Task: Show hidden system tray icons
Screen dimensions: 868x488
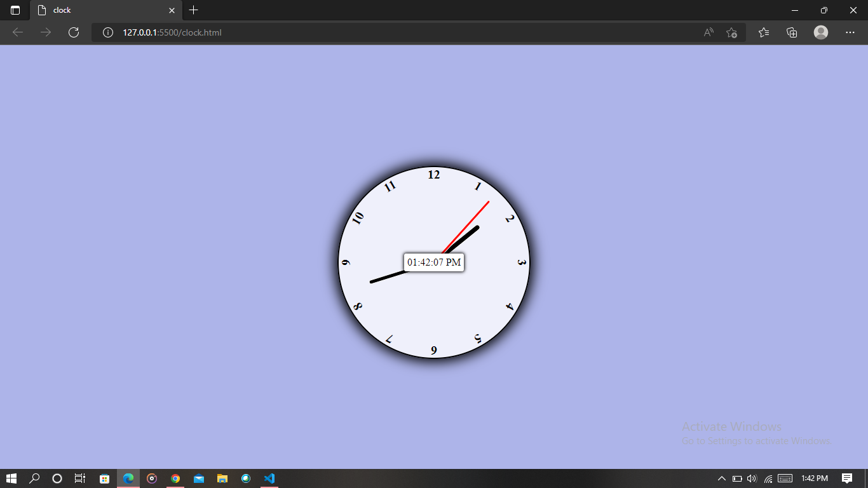Action: [722, 478]
